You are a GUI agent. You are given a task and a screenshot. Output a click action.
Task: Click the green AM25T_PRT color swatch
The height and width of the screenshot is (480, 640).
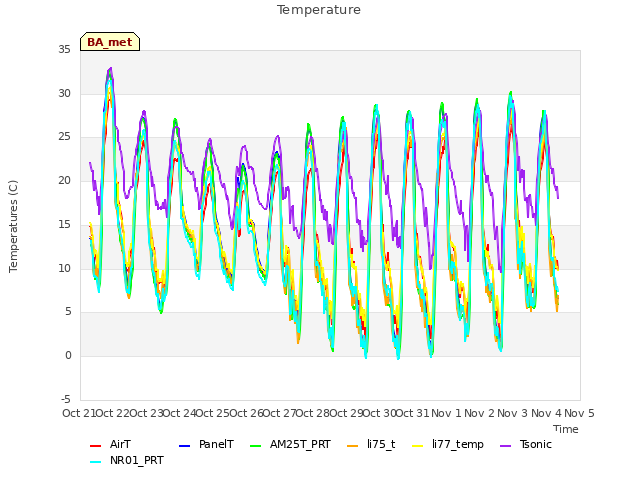[x=255, y=445]
